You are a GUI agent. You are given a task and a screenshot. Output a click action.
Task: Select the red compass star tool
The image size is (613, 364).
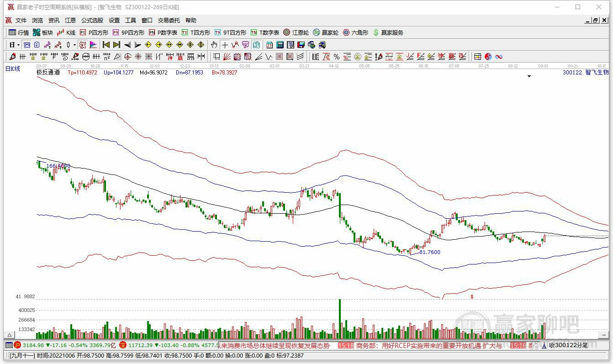(138, 57)
